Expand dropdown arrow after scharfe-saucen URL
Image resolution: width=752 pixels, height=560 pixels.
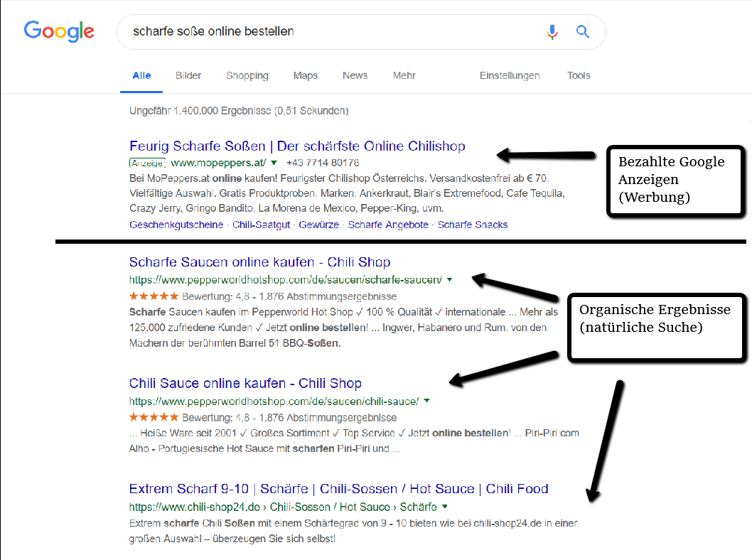tap(449, 279)
